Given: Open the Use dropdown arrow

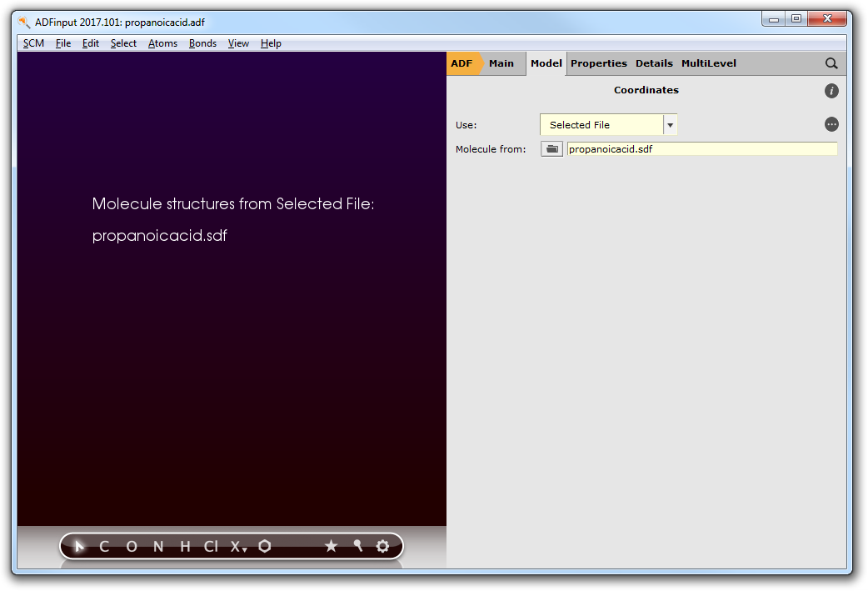Looking at the screenshot, I should coord(670,125).
